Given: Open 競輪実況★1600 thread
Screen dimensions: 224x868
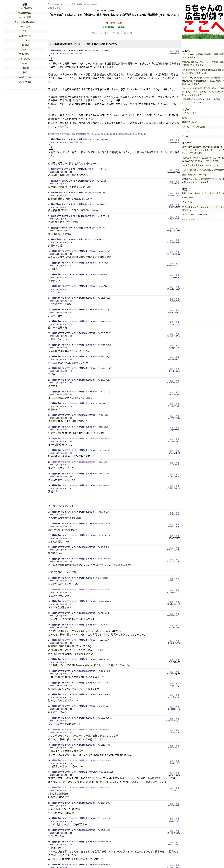Looking at the screenshot, I should pyautogui.click(x=190, y=122).
